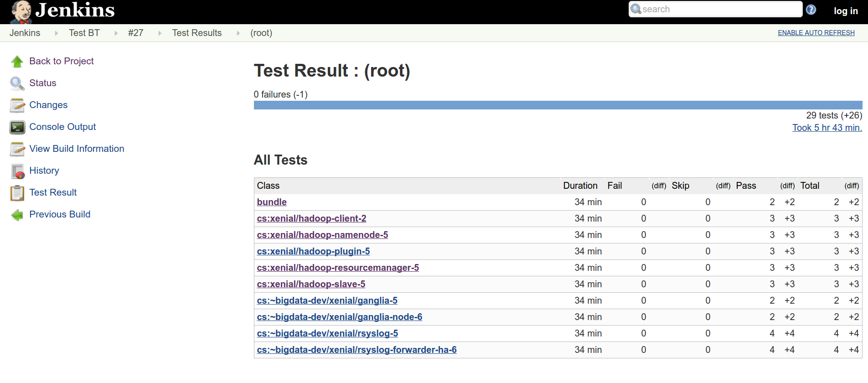Screen dimensions: 868x383
Task: Click the 'All Tests' heading
Action: click(x=280, y=160)
